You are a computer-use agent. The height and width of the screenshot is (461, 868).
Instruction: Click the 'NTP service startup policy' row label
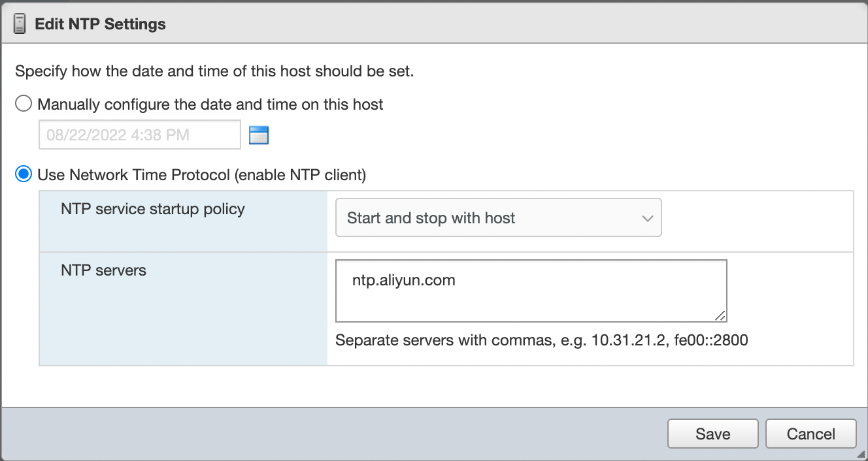click(153, 209)
